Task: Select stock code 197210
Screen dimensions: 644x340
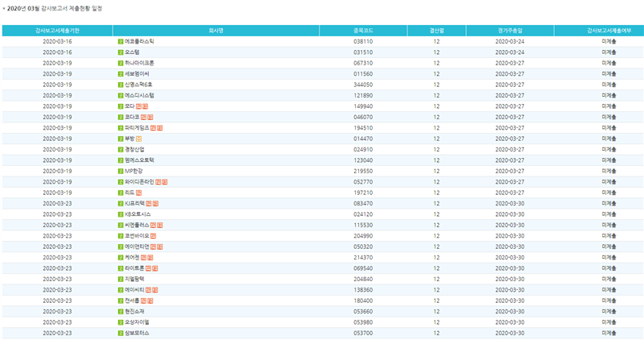Action: point(363,193)
